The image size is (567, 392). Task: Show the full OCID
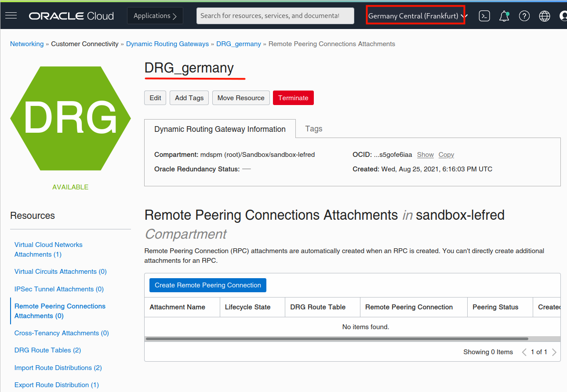pos(425,155)
